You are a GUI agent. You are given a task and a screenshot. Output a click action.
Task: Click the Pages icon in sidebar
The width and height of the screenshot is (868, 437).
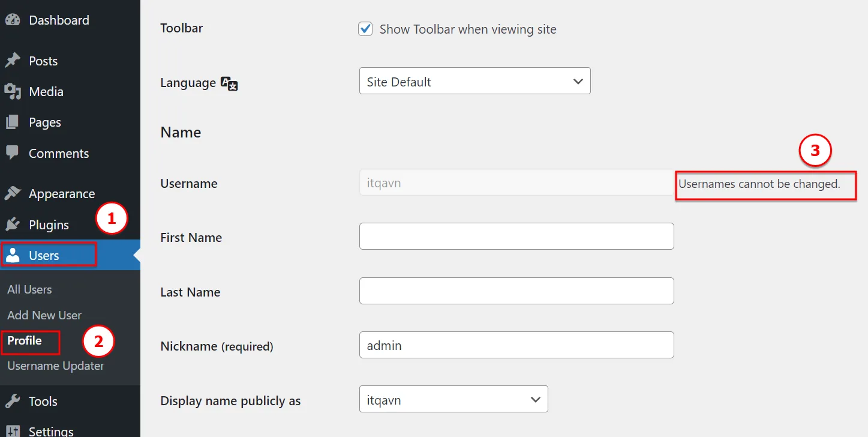tap(12, 122)
